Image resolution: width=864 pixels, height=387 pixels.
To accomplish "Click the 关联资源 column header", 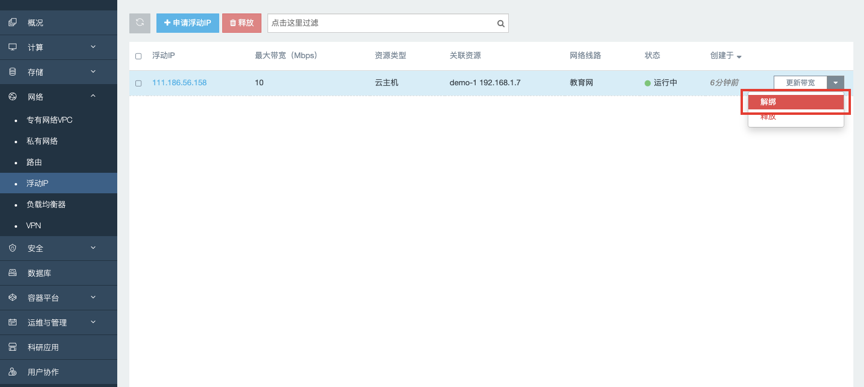I will [465, 56].
